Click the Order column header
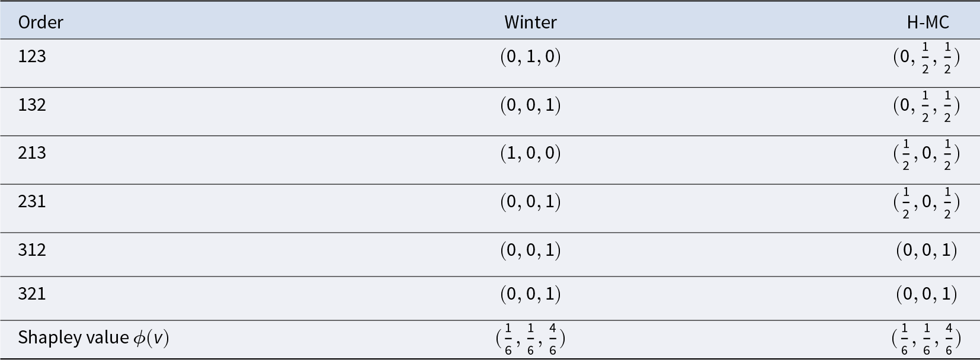This screenshot has width=980, height=360. 40,22
